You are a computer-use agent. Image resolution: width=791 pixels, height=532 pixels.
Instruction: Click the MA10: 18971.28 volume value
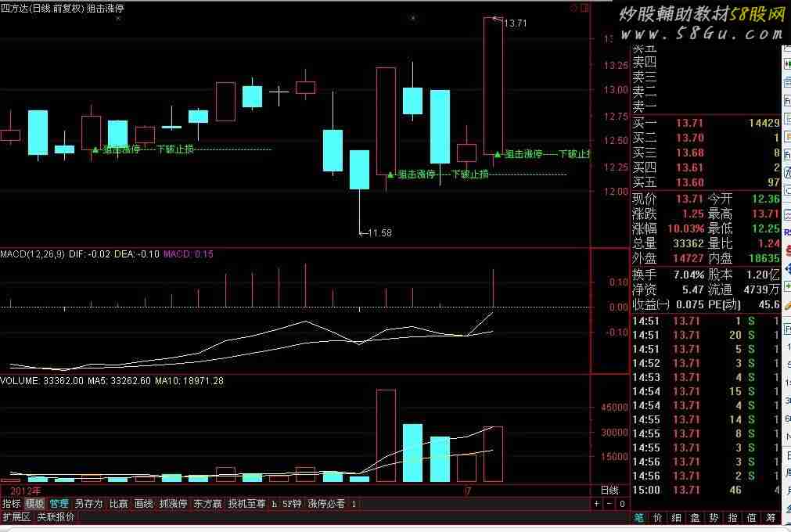(189, 381)
